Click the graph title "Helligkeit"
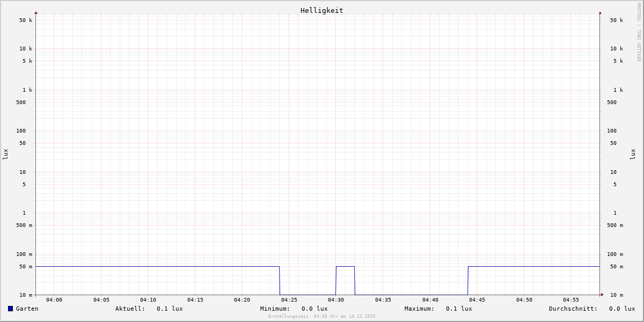644x322 pixels. coord(322,10)
